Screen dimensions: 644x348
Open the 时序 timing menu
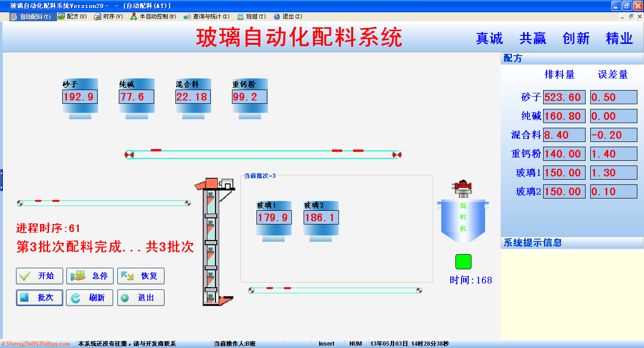coord(108,17)
